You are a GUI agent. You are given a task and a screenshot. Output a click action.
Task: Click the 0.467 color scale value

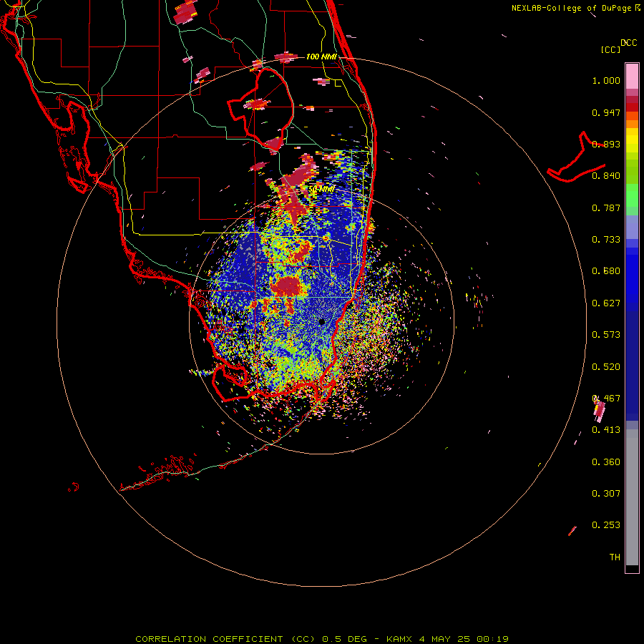(606, 399)
